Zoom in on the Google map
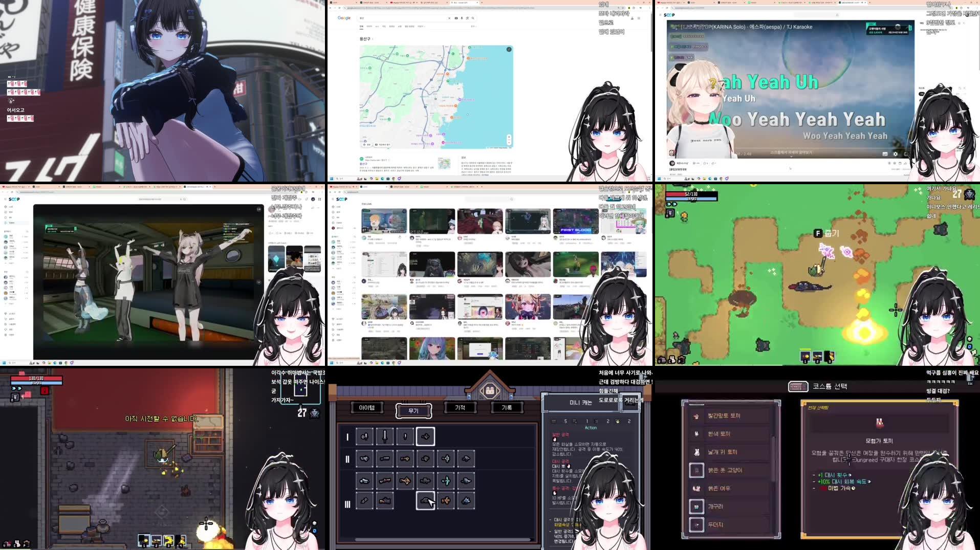 [x=509, y=137]
